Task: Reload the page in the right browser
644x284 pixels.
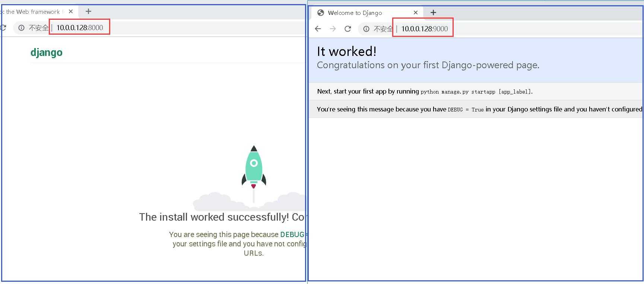Action: point(348,29)
